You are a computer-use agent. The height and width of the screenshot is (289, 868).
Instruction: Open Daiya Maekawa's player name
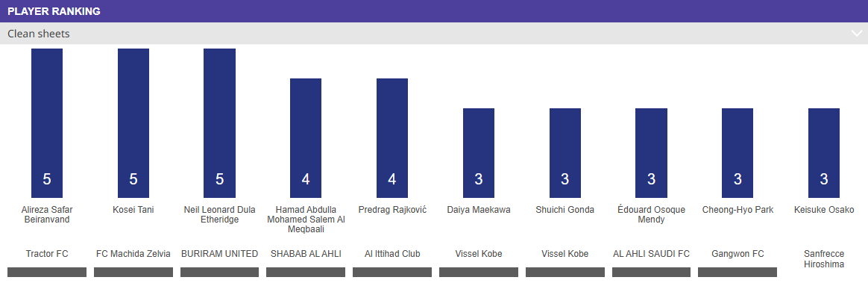click(x=479, y=210)
